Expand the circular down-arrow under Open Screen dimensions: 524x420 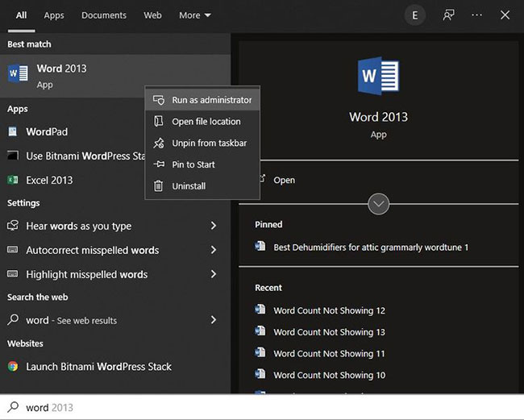pyautogui.click(x=378, y=204)
